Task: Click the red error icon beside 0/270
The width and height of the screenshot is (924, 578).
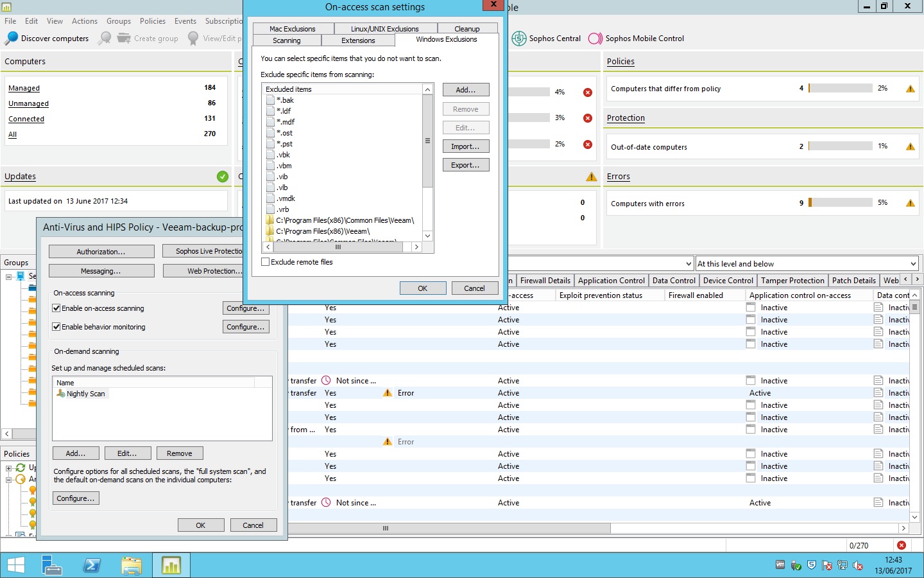Action: tap(902, 545)
